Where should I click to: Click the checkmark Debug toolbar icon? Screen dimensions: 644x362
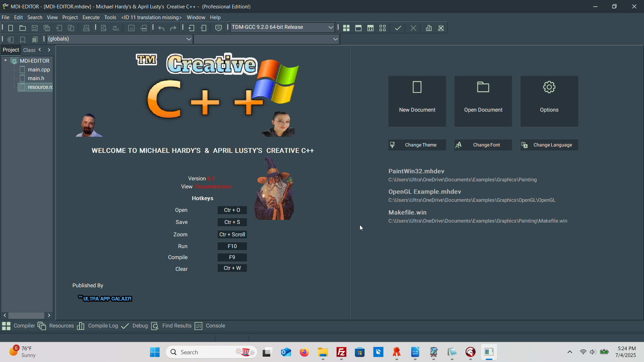[x=398, y=28]
